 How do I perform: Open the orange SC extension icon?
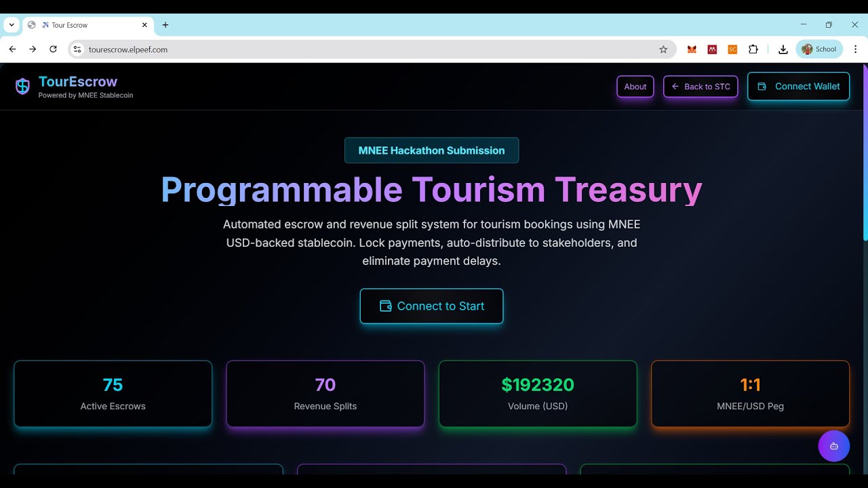coord(732,49)
